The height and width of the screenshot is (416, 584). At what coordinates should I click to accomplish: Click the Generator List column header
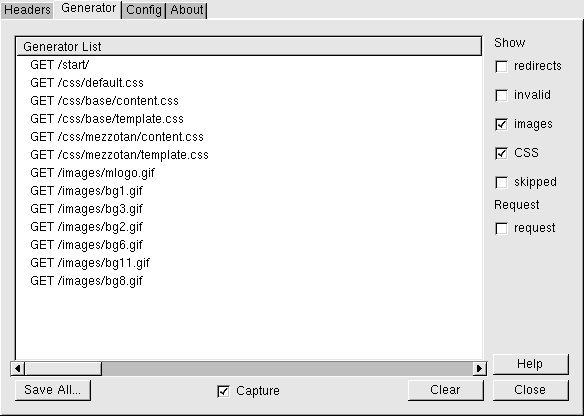pyautogui.click(x=249, y=47)
